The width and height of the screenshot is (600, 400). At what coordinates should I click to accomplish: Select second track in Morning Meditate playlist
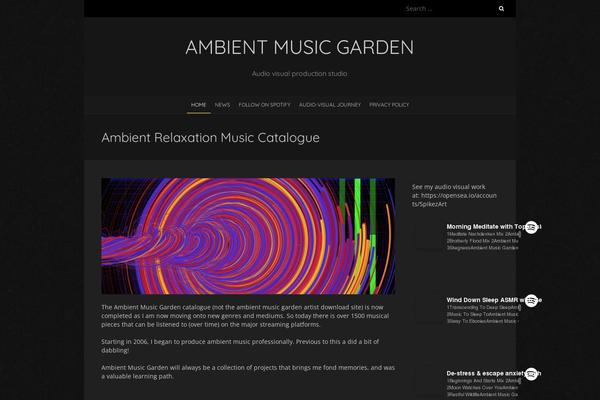coord(483,241)
